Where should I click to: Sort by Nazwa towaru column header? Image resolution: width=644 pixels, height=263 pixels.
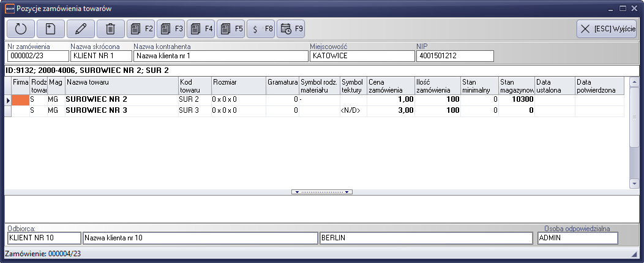[121, 86]
